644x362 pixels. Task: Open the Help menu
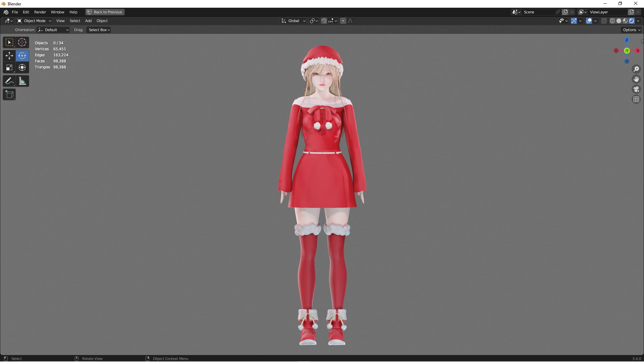click(73, 12)
